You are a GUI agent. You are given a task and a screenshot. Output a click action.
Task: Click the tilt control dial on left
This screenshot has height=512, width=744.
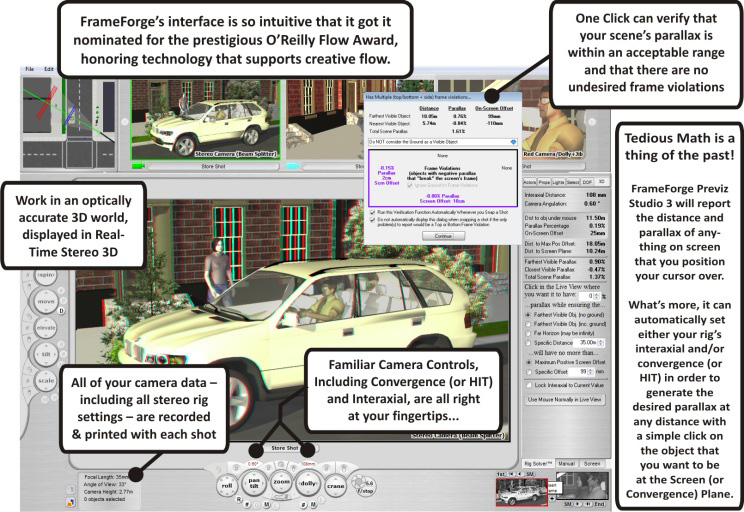tap(46, 354)
